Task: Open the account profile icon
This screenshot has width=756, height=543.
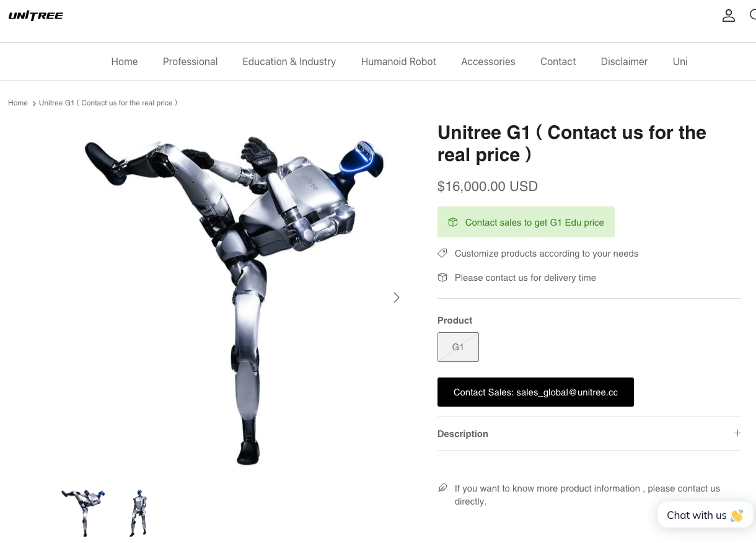Action: tap(729, 15)
